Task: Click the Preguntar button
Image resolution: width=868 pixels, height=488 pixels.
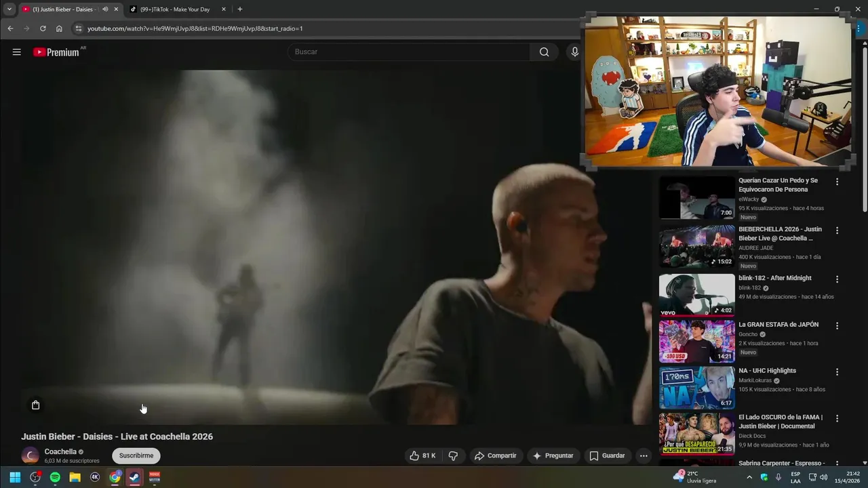Action: point(553,455)
